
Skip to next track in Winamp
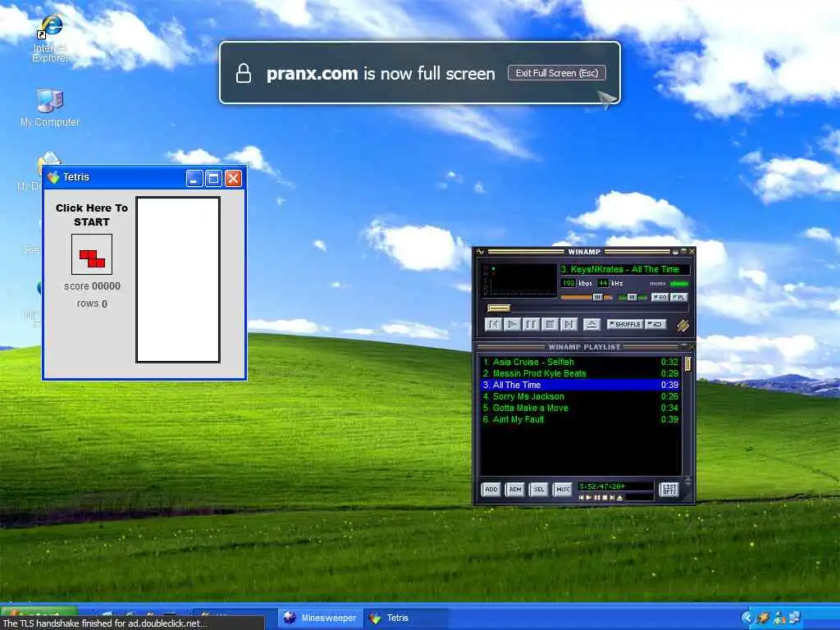pos(569,324)
